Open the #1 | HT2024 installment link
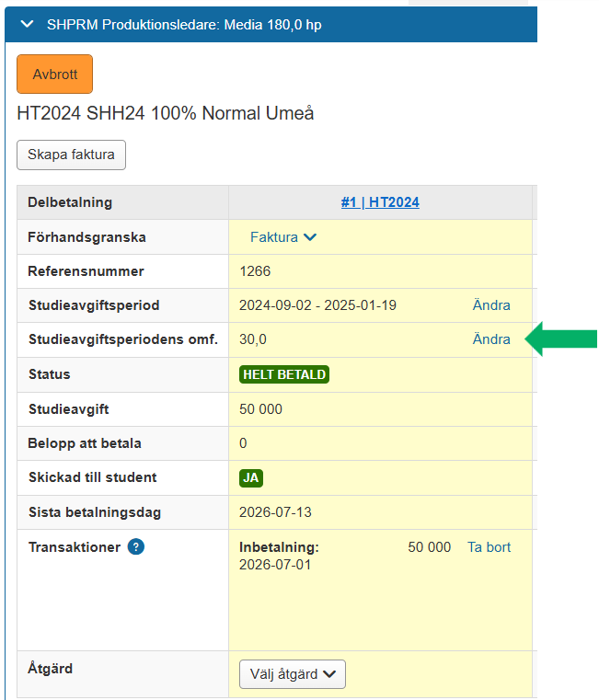Viewport: 599px width, 700px height. 380,202
